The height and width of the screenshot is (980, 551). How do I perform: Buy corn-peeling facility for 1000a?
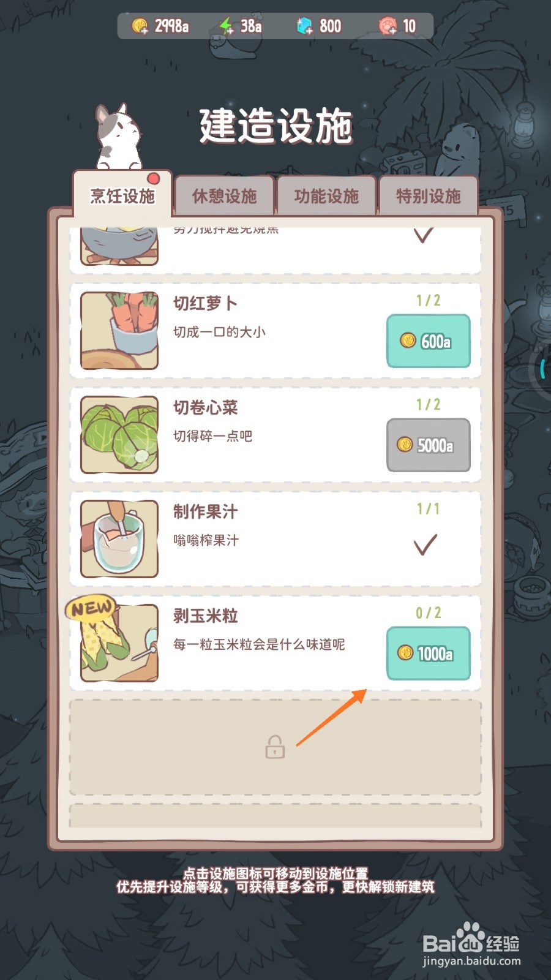click(x=429, y=654)
